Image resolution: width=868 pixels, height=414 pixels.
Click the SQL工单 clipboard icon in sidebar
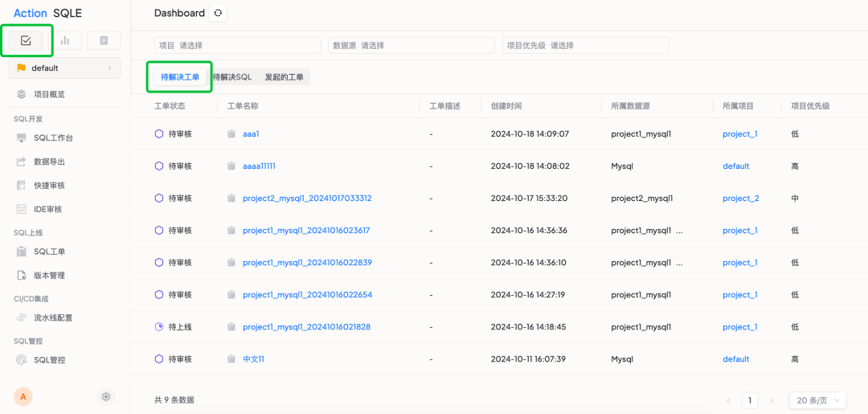click(x=22, y=252)
